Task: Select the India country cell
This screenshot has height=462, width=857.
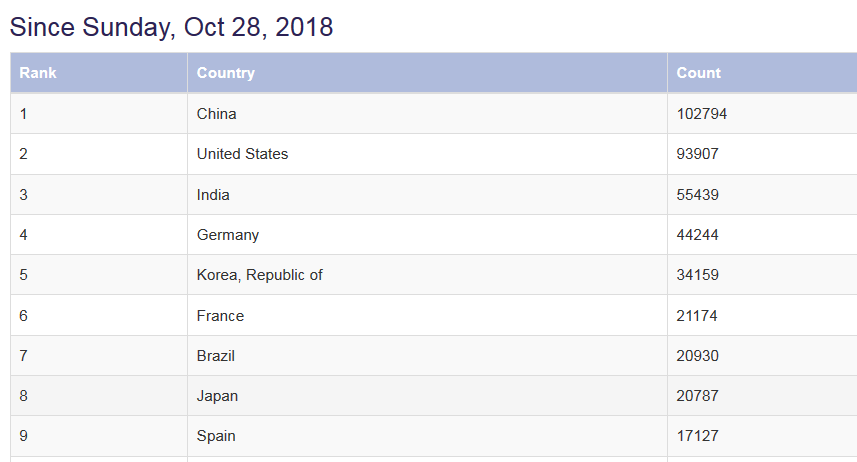Action: tap(427, 195)
